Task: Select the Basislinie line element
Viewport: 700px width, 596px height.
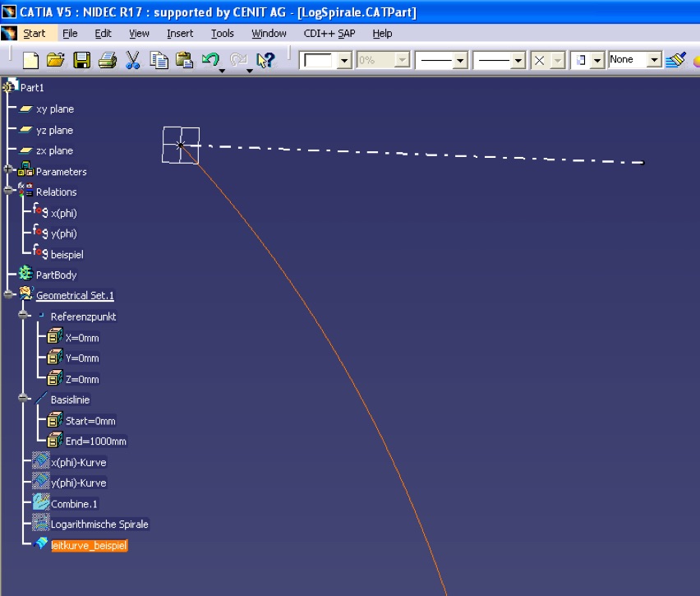Action: [70, 400]
